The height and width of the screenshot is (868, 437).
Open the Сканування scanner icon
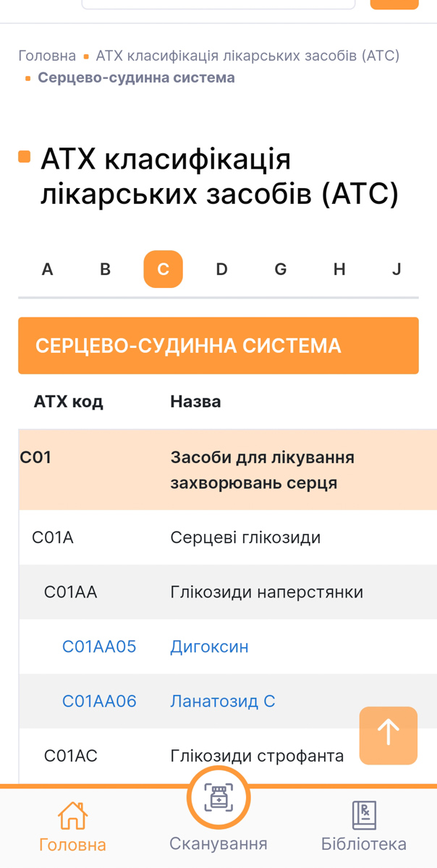(218, 798)
